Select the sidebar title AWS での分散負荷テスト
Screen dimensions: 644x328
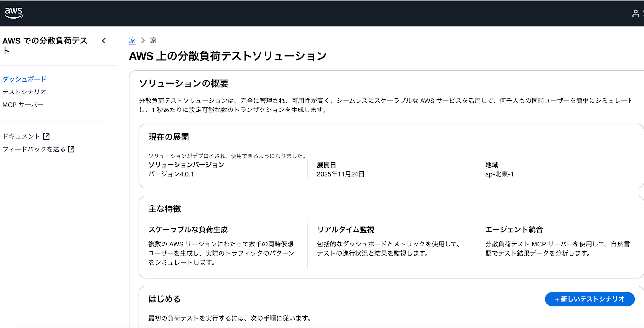coord(45,45)
